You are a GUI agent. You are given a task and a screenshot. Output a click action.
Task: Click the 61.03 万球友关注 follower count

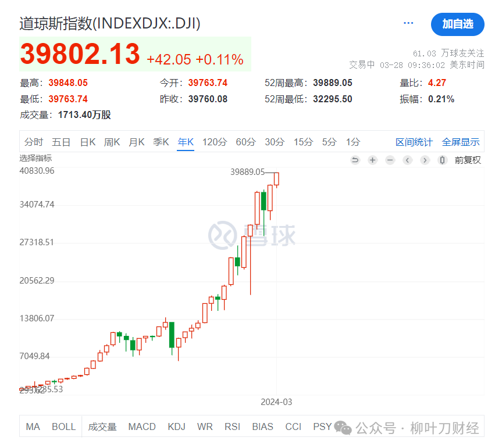pyautogui.click(x=448, y=53)
